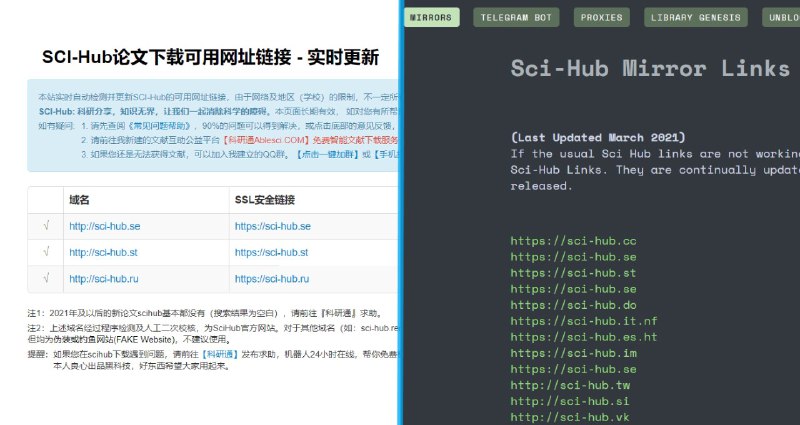Follow the https://sci-hub.im mirror link
Image resolution: width=800 pixels, height=425 pixels.
tap(573, 353)
